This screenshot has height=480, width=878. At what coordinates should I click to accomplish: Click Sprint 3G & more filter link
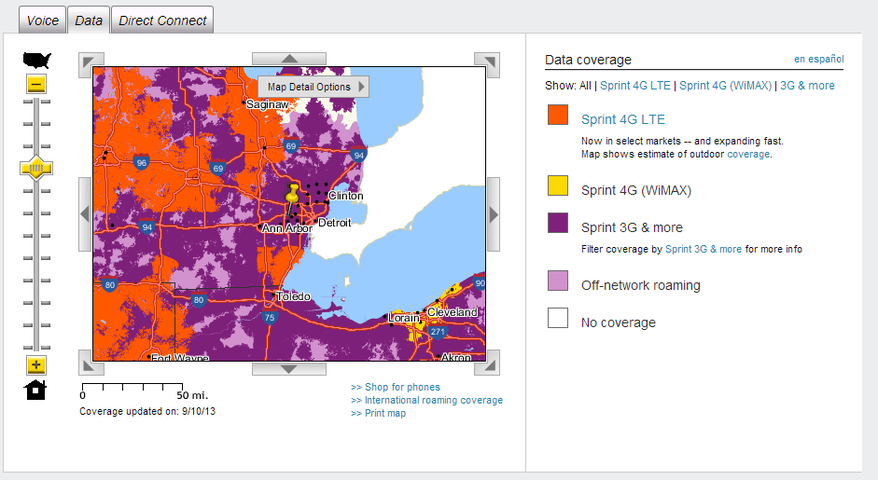coord(703,249)
